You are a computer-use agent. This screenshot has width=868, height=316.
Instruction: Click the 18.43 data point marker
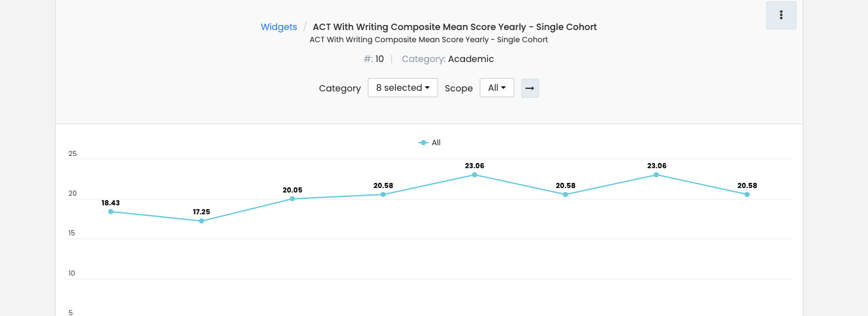pyautogui.click(x=111, y=212)
